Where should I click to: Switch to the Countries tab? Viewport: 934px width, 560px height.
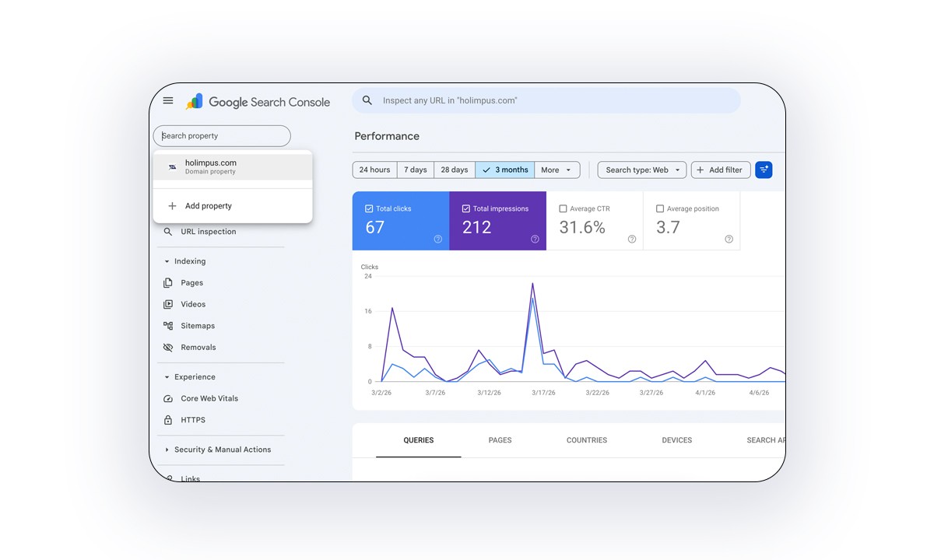tap(587, 440)
